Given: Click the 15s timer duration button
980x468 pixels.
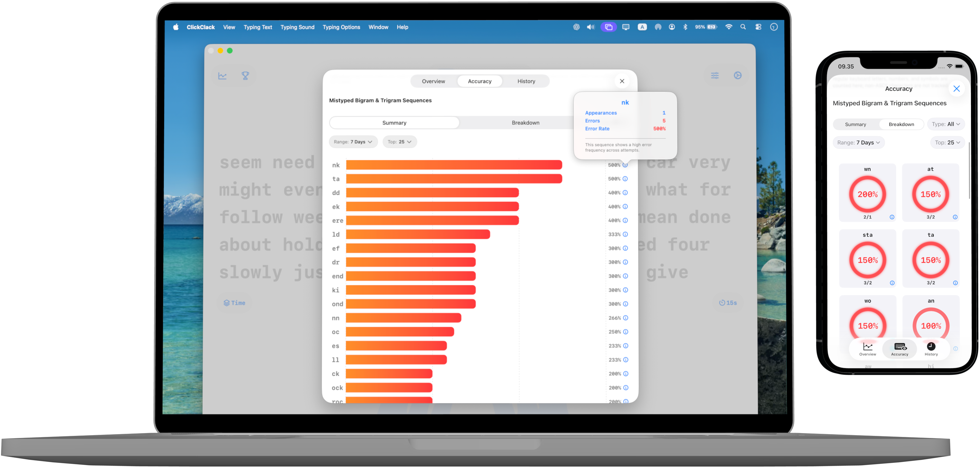Looking at the screenshot, I should pyautogui.click(x=727, y=303).
